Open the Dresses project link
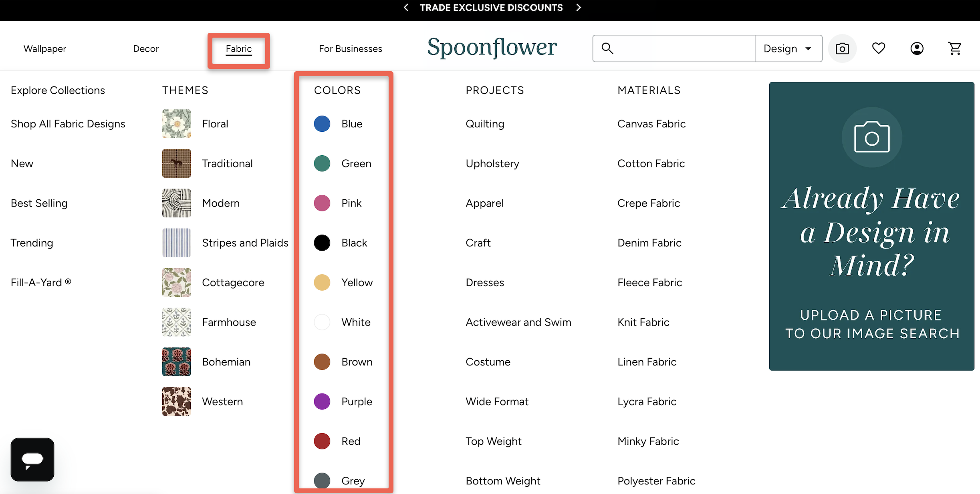Screen dimensions: 980x494 [x=485, y=282]
